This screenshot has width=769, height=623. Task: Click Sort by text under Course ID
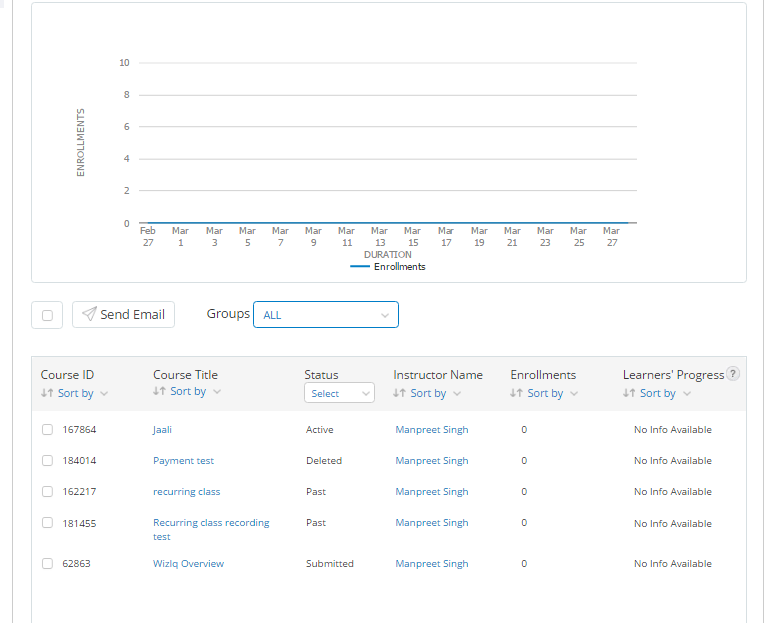tap(76, 393)
